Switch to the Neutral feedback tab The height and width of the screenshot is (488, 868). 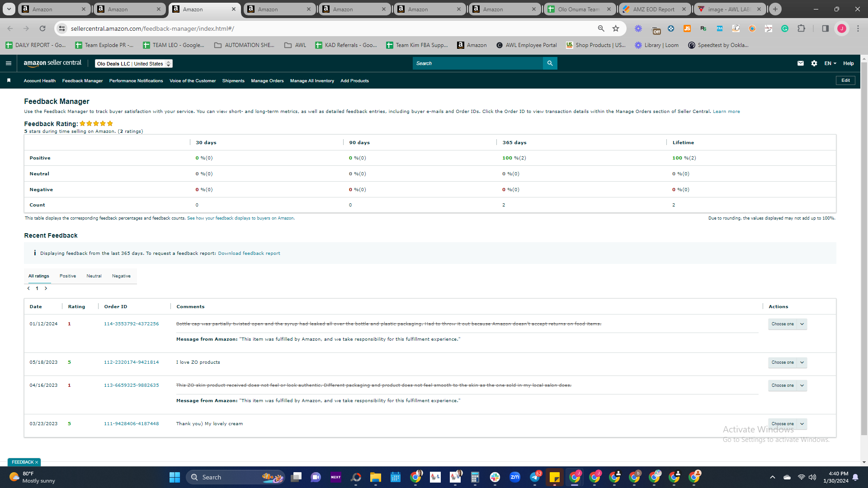[94, 276]
